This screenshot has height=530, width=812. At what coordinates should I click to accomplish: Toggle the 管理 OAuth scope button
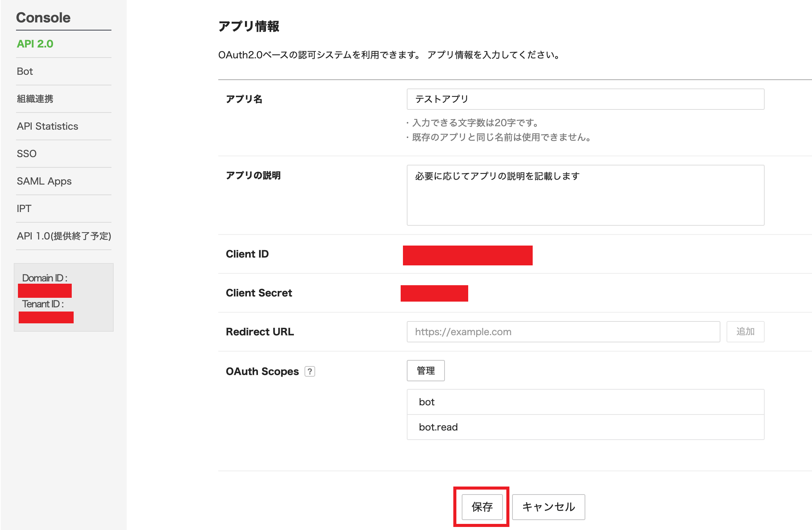tap(425, 371)
